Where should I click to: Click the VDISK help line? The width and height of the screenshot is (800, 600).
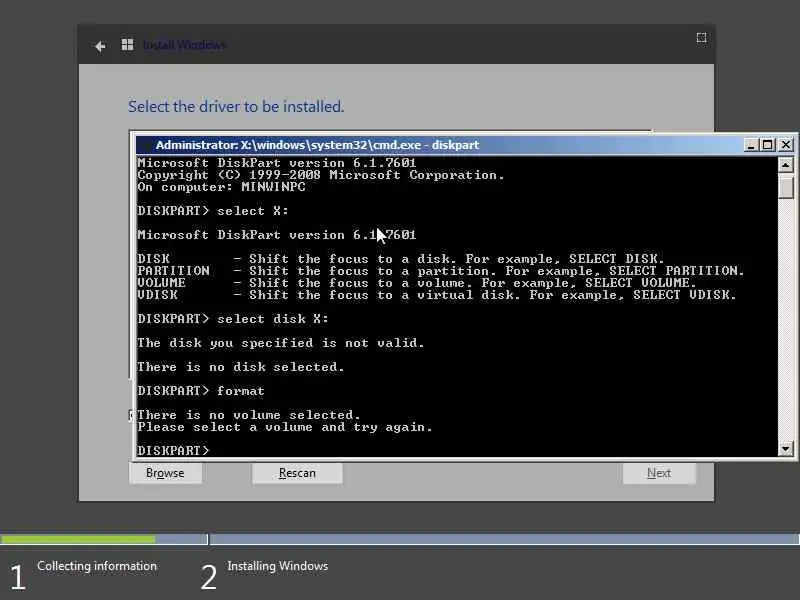437,295
